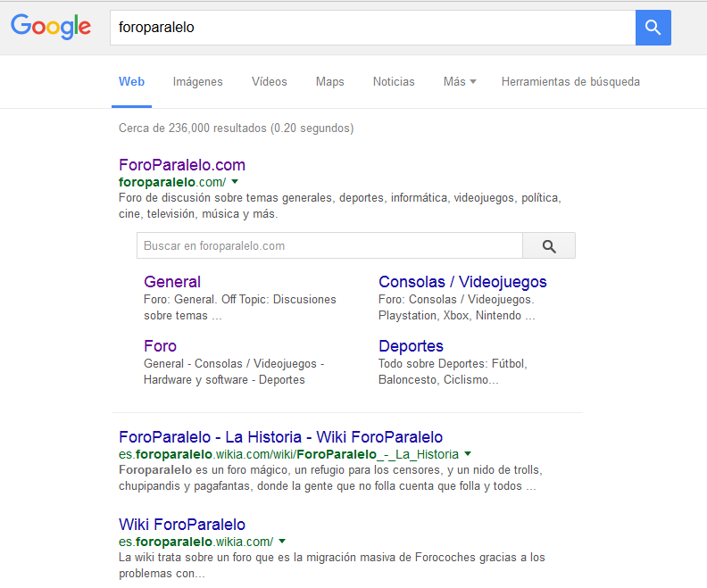Click the Google logo
The height and width of the screenshot is (588, 707).
[51, 27]
